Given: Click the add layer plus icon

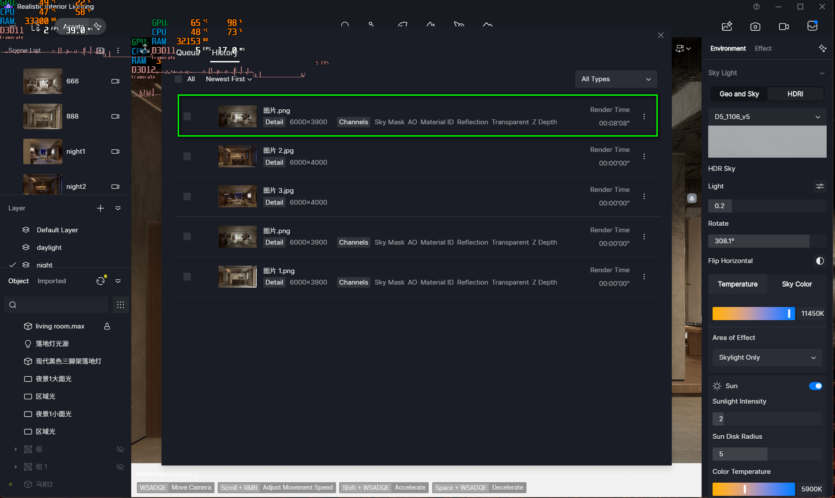Looking at the screenshot, I should (100, 208).
